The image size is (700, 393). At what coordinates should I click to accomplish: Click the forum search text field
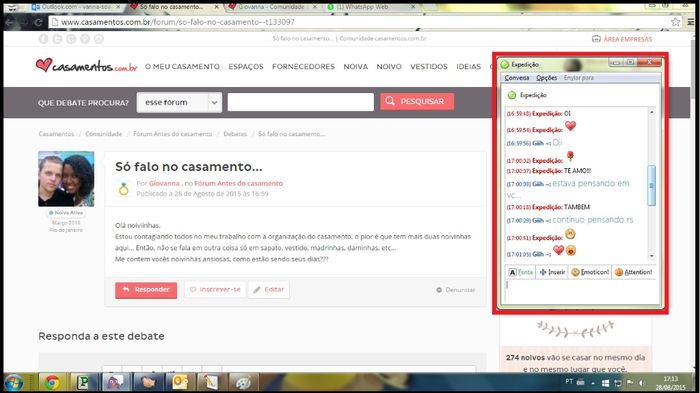300,102
